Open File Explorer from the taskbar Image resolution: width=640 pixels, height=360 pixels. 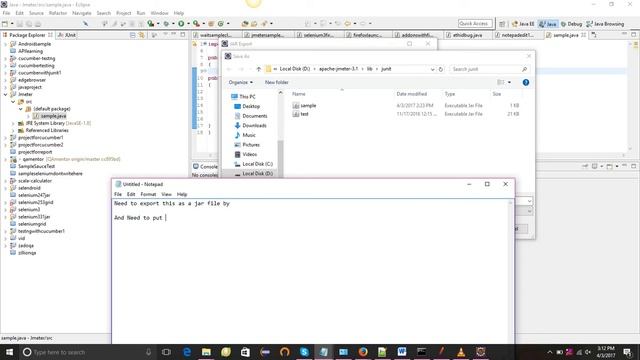point(206,352)
